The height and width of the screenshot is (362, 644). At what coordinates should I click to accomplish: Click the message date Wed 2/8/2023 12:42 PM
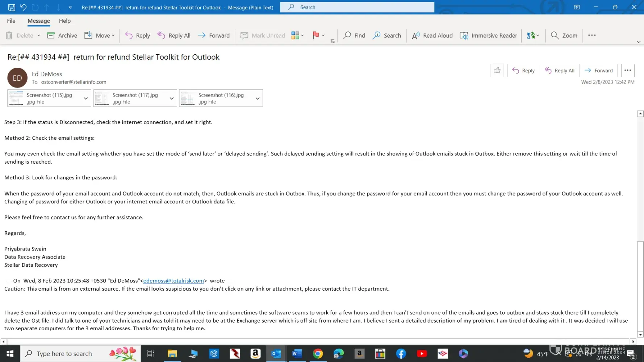(x=608, y=82)
